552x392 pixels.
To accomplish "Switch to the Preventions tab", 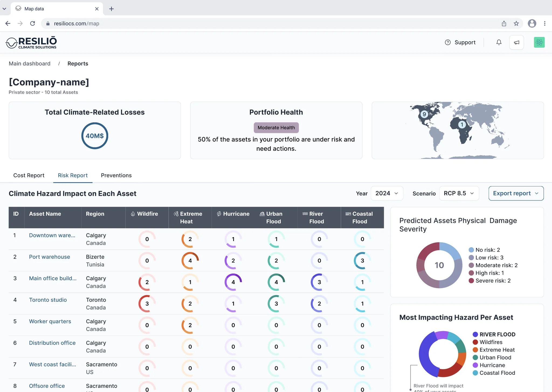I will 116,175.
